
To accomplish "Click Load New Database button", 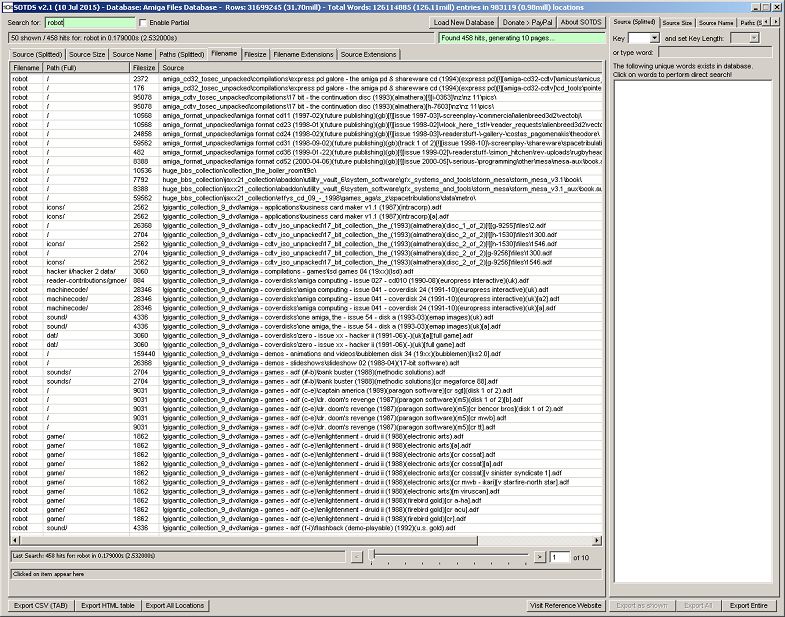I will point(464,22).
